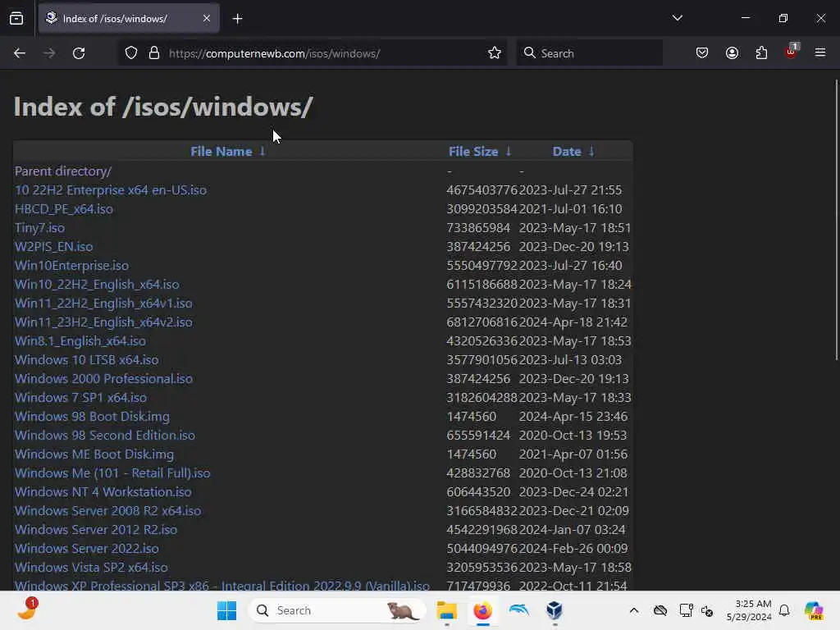This screenshot has width=840, height=630.
Task: Open W2PIS_EN.iso link
Action: (53, 246)
